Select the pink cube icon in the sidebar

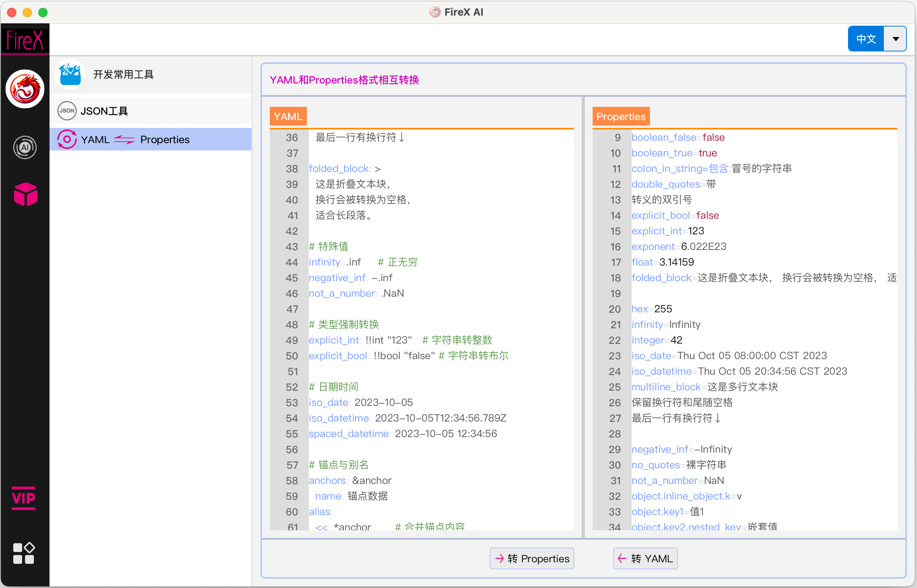(x=25, y=194)
